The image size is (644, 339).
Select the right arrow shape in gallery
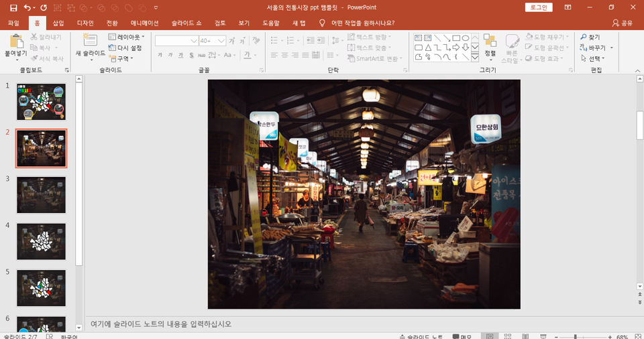[456, 48]
